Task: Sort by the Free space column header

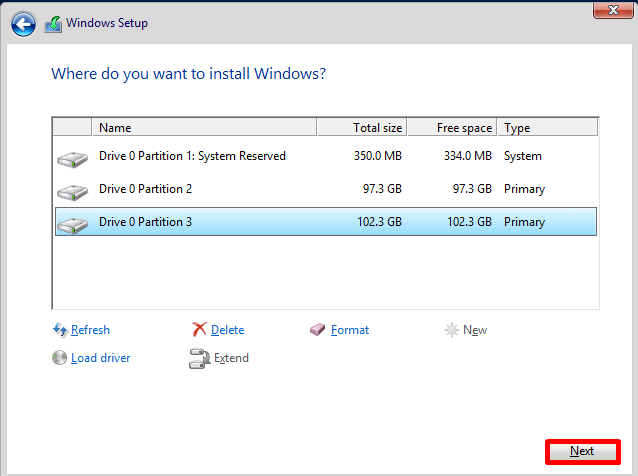Action: coord(452,128)
